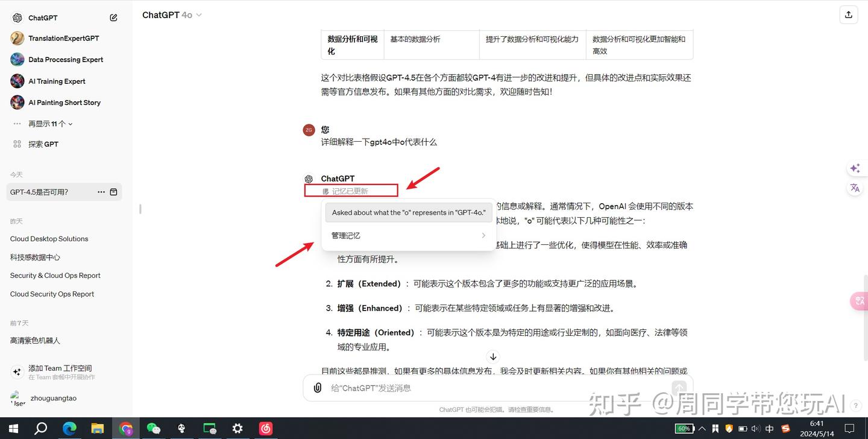
Task: Click the 记忆已更新 notification chip
Action: pyautogui.click(x=351, y=190)
